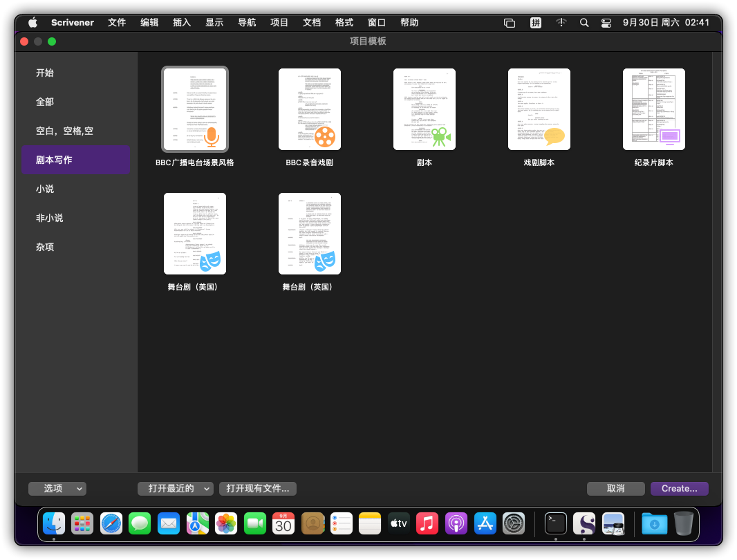Open Messages from the Dock

[140, 523]
